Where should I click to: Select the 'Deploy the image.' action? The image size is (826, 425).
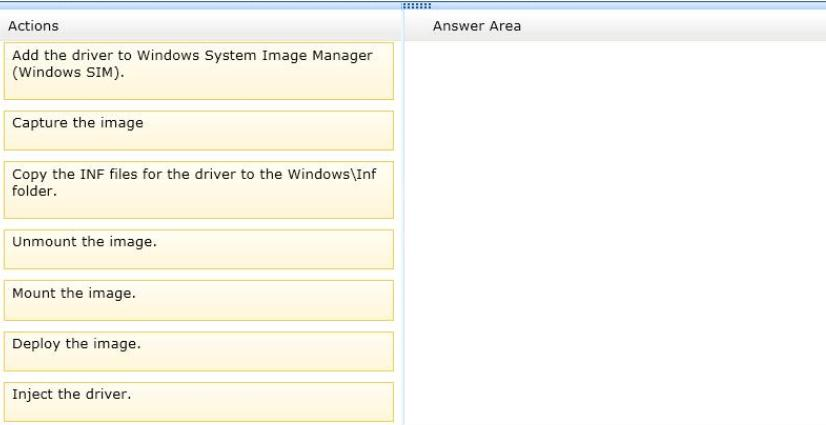199,351
